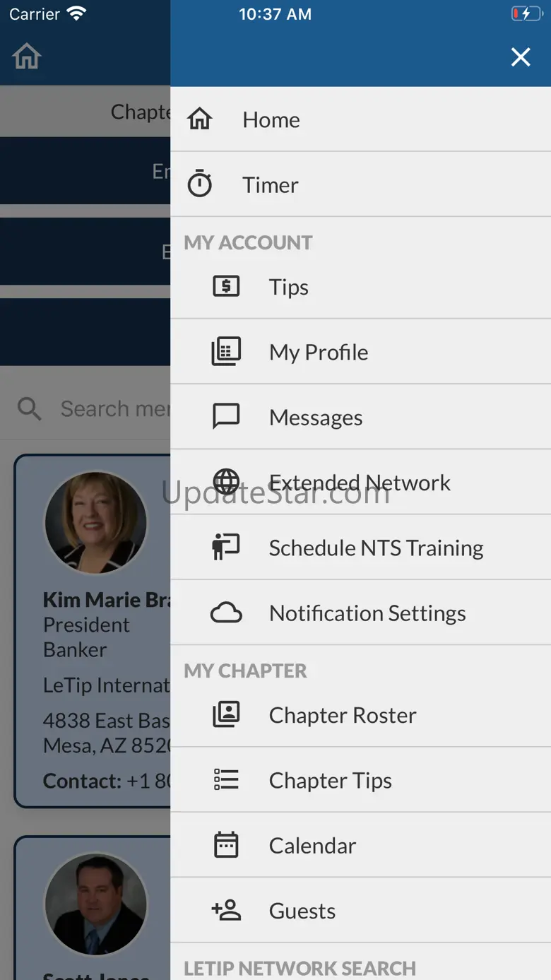This screenshot has height=980, width=551.
Task: Tap Kim Marie's profile photo
Action: tap(96, 523)
